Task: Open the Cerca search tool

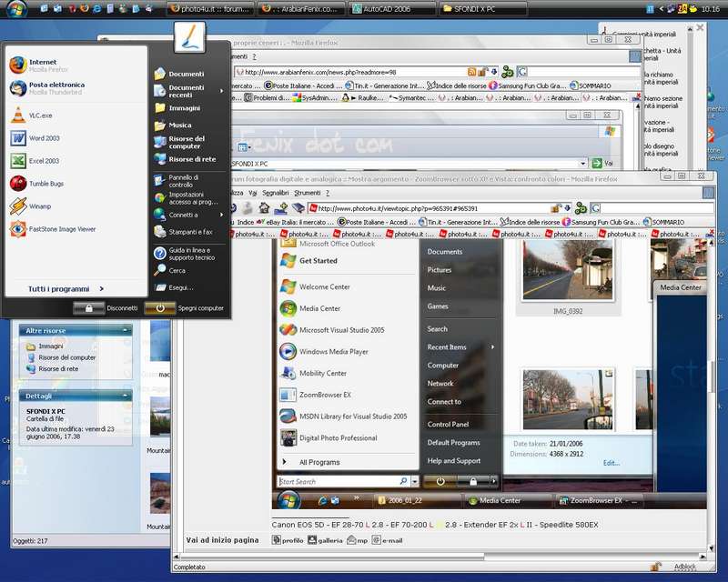Action: [170, 270]
